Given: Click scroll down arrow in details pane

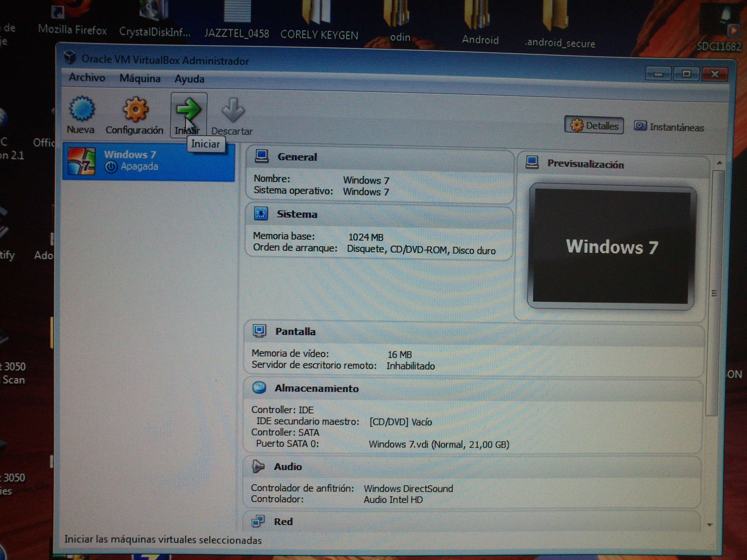Looking at the screenshot, I should coord(710,525).
